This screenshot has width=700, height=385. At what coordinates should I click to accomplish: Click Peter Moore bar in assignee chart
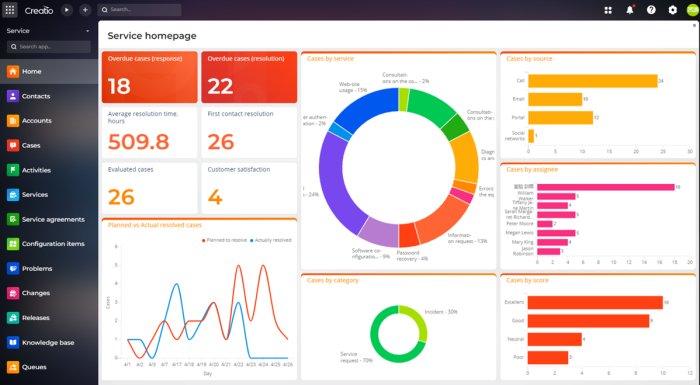(x=545, y=224)
